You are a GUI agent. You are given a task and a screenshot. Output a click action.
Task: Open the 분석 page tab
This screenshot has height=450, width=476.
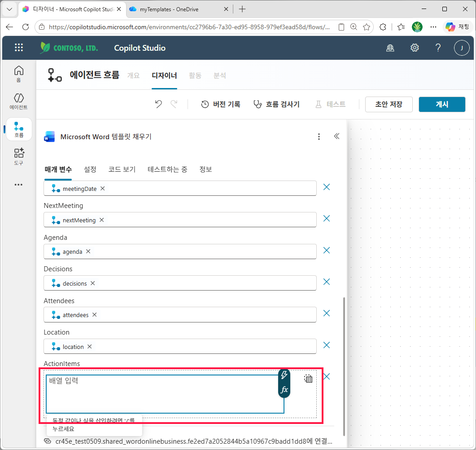(x=219, y=75)
